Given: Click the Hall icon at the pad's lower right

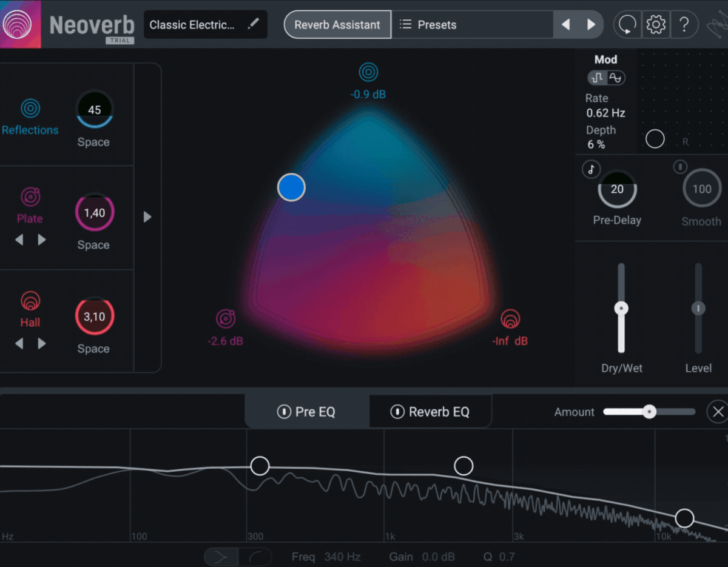Looking at the screenshot, I should 510,318.
